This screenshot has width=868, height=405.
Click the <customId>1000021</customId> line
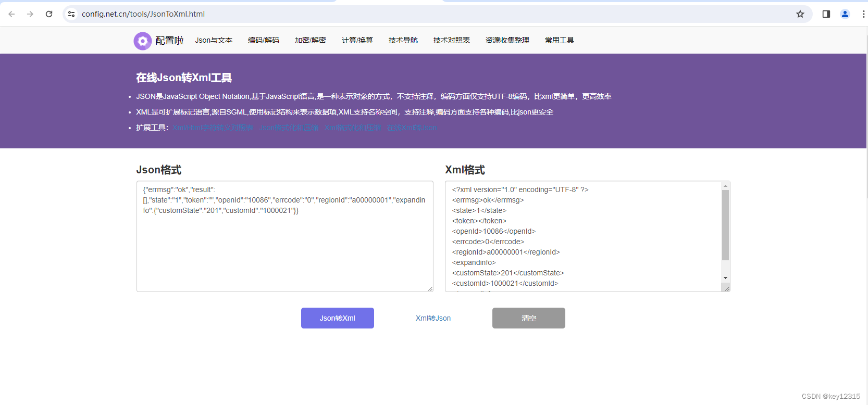point(505,283)
